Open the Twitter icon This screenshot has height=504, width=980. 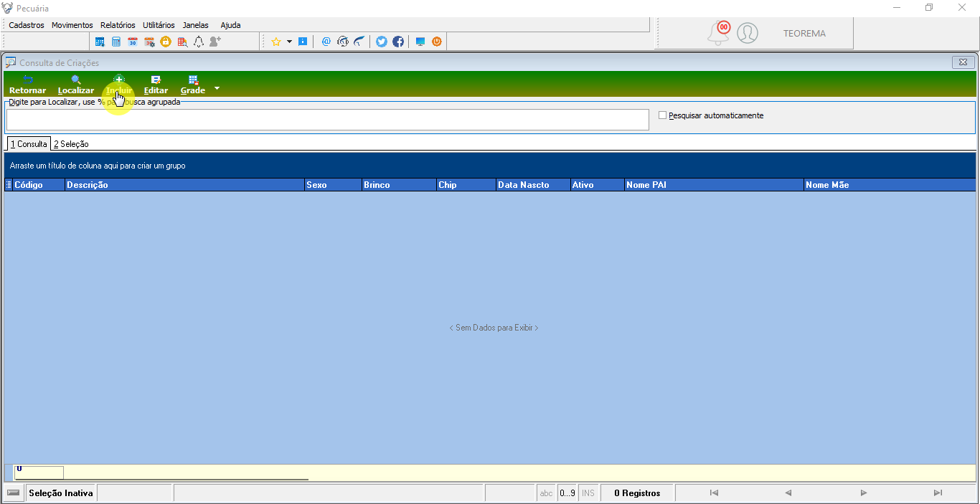click(382, 42)
